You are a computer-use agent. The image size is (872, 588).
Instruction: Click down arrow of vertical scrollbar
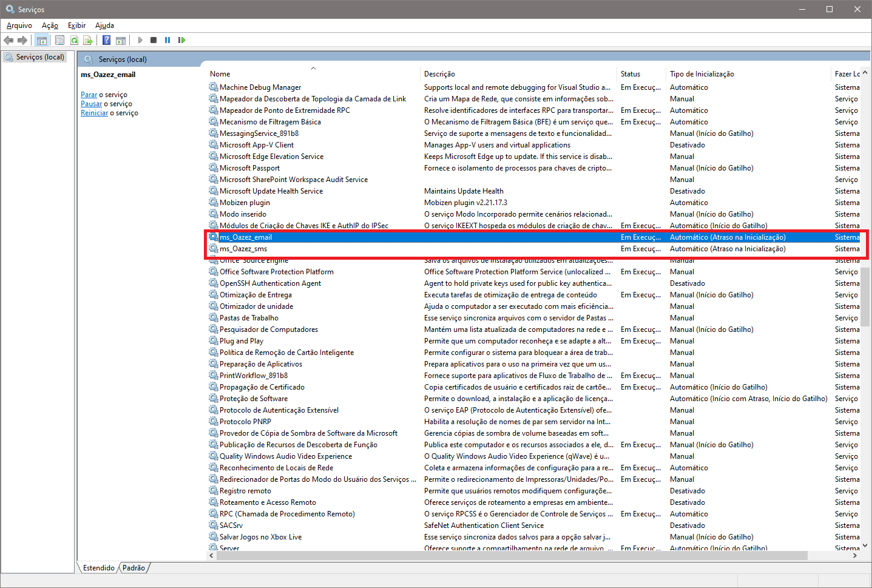[x=865, y=546]
